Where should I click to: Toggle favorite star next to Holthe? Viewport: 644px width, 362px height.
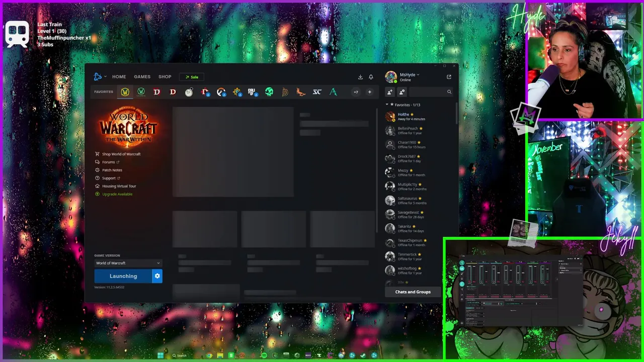tap(412, 115)
